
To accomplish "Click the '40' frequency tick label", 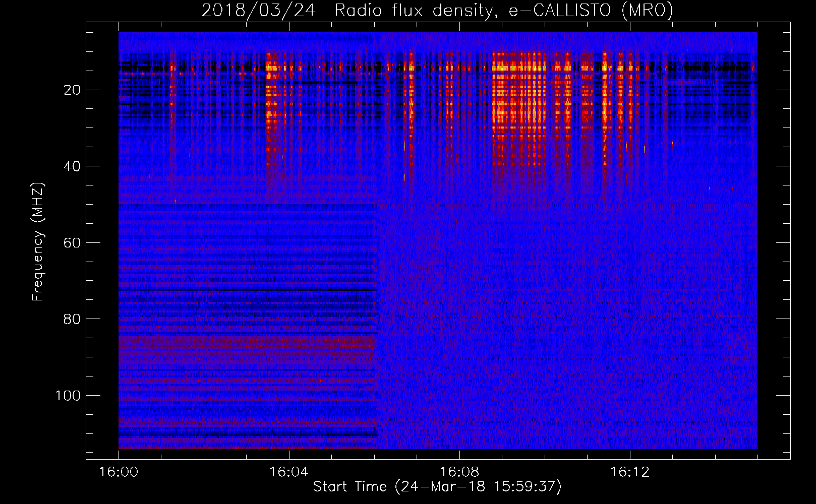I will [x=72, y=166].
